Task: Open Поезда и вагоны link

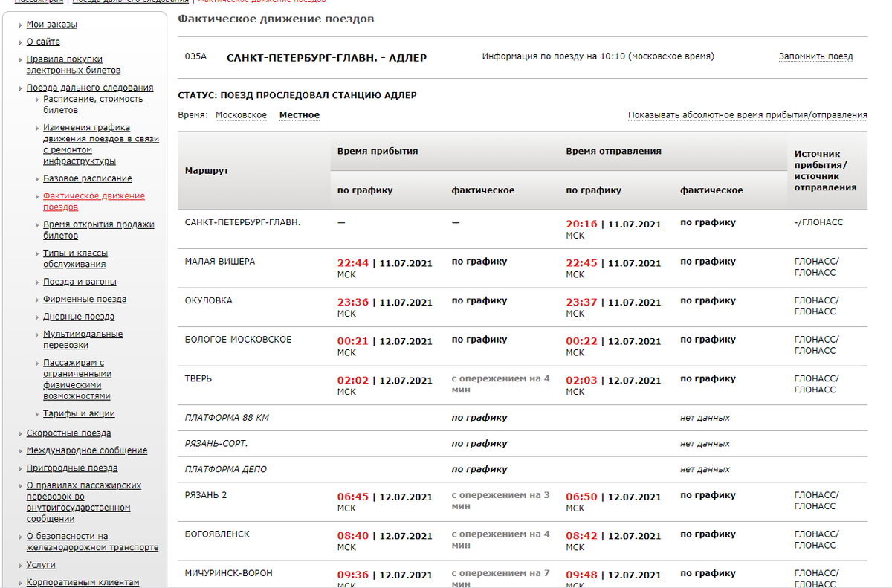Action: 80,282
